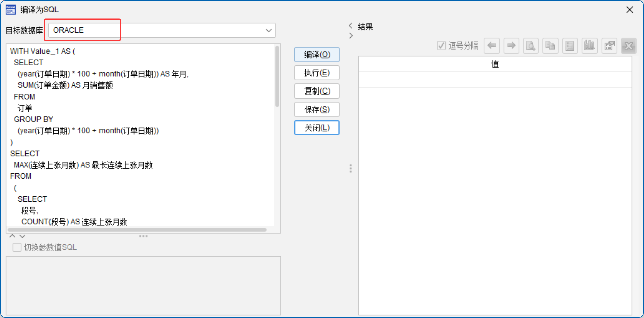Click the magnifier document icon in results toolbar
Screen dimensions: 644x318
tap(531, 46)
